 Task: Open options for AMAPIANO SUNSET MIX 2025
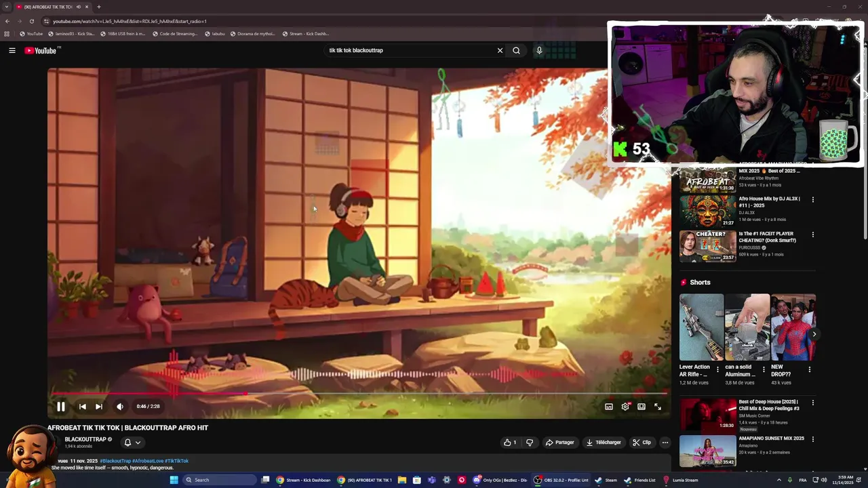pyautogui.click(x=812, y=439)
